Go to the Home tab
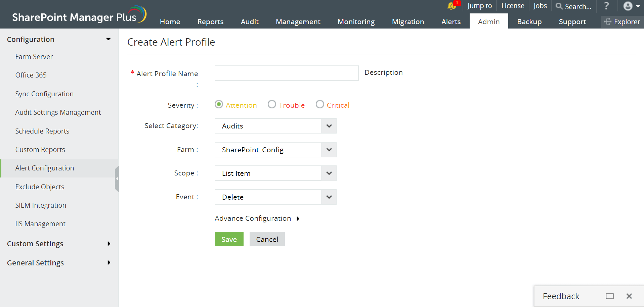644x307 pixels. tap(170, 22)
